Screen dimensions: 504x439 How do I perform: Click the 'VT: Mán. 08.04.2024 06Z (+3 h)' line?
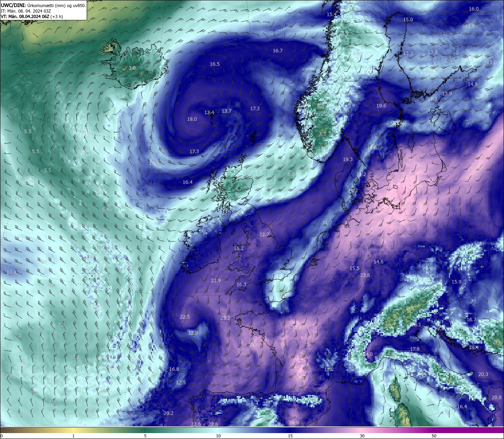(x=32, y=17)
